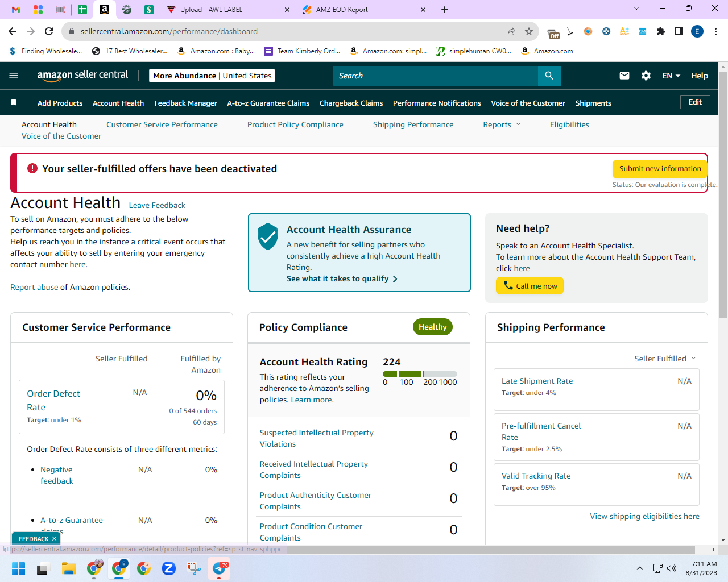Open Zalo from the taskbar
This screenshot has height=582, width=728.
coord(169,568)
